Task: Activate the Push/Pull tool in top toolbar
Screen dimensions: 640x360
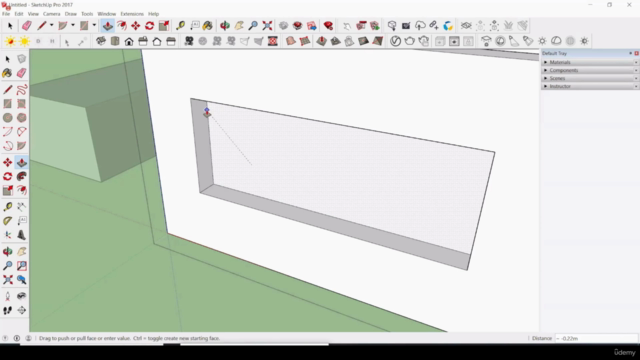Action: 108,26
